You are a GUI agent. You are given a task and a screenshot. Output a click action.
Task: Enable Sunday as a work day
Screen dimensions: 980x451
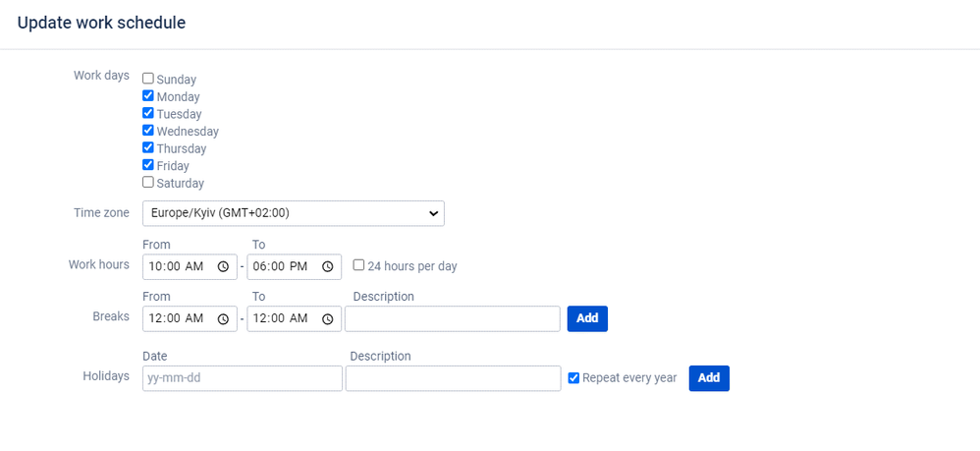[148, 79]
